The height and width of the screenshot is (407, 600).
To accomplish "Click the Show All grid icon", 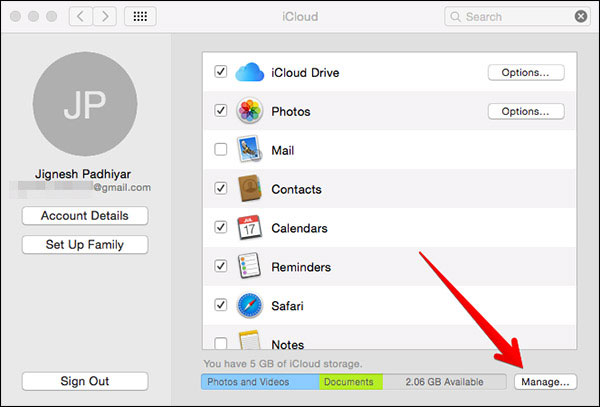I will click(x=140, y=16).
